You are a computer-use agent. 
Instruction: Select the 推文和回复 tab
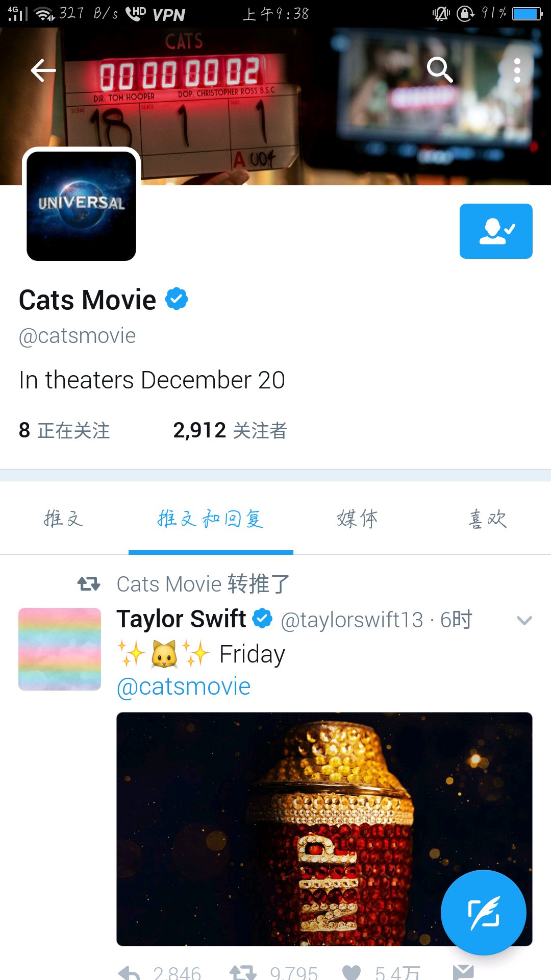pyautogui.click(x=211, y=519)
